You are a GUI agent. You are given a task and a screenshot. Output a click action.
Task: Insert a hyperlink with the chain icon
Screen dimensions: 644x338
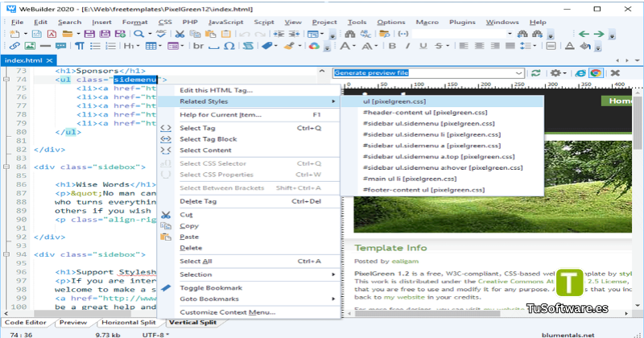[14, 46]
